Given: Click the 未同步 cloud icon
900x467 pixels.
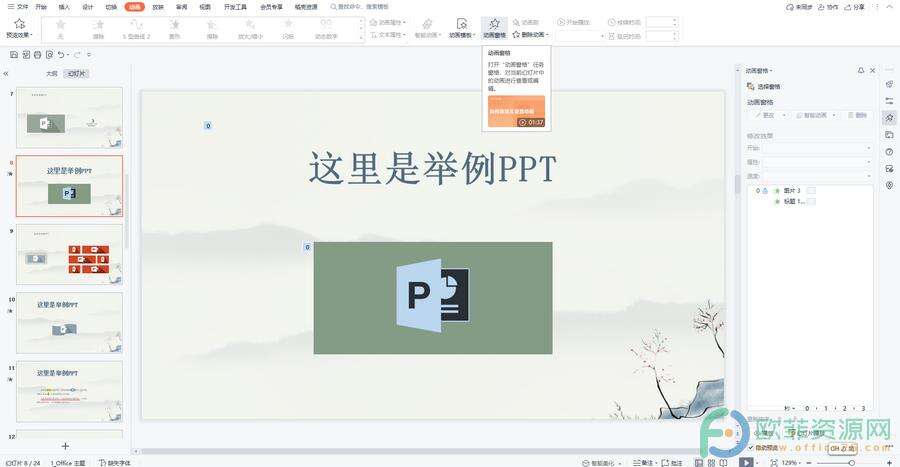Looking at the screenshot, I should [x=798, y=7].
